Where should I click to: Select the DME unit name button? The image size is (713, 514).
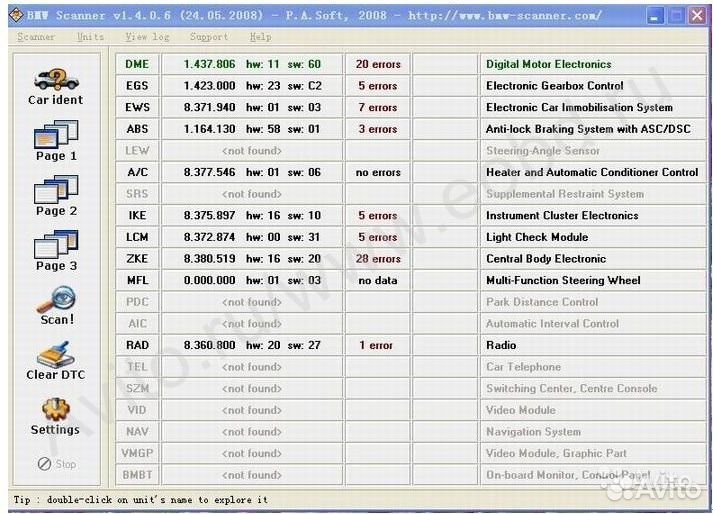(137, 64)
